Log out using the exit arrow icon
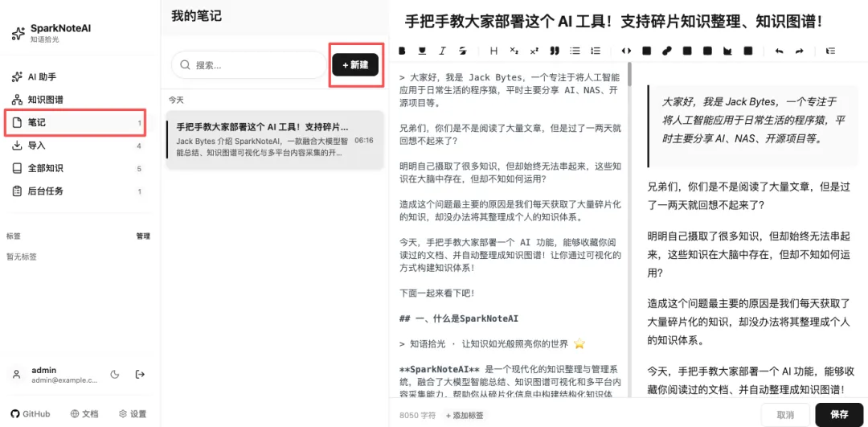Image resolution: width=868 pixels, height=427 pixels. (x=140, y=375)
